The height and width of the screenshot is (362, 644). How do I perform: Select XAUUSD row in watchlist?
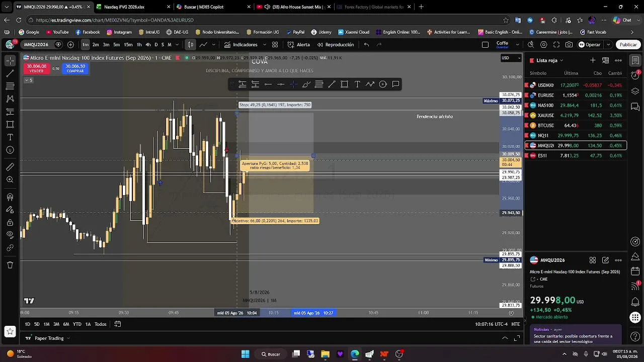click(x=576, y=116)
